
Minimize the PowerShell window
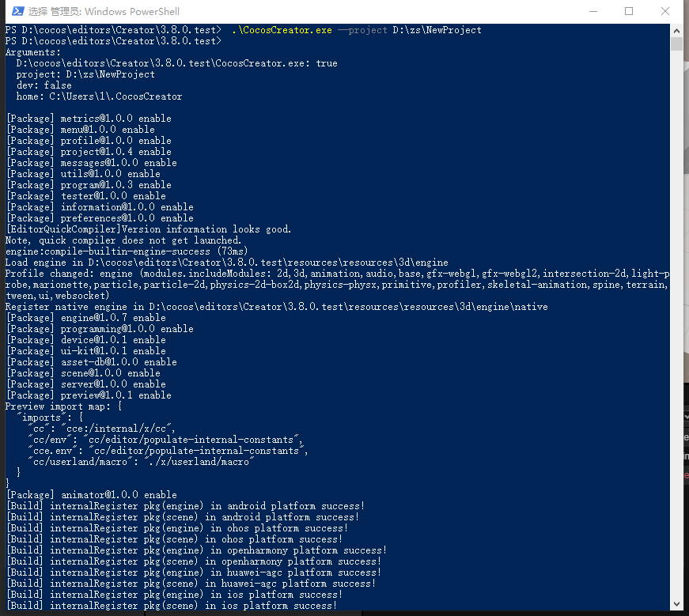coord(593,11)
